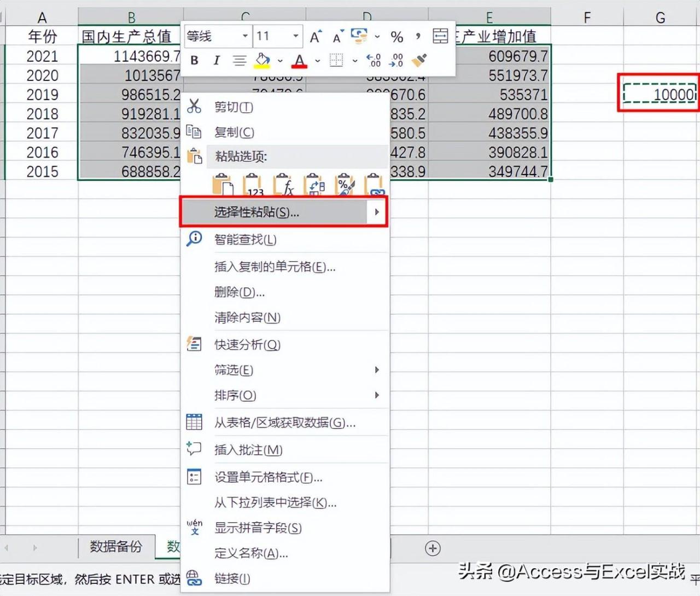The width and height of the screenshot is (700, 596).
Task: Select column F header
Action: [x=587, y=18]
